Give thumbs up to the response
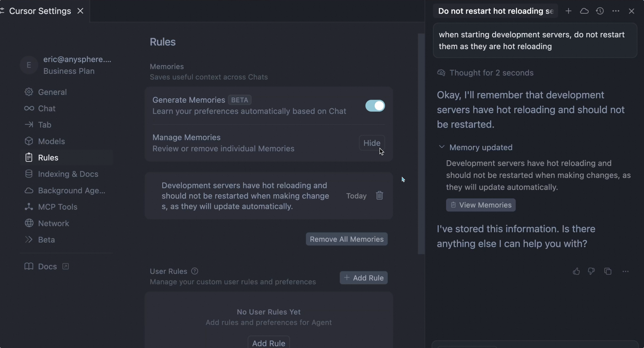 (x=576, y=271)
